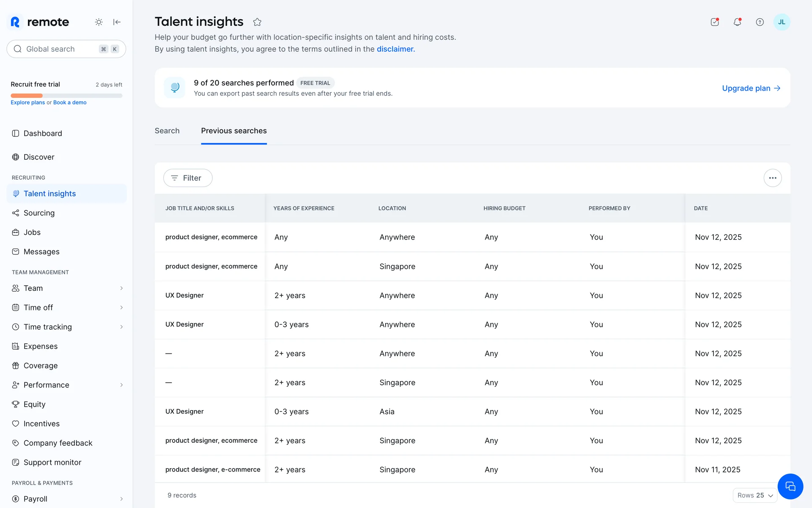
Task: Open the notifications bell icon
Action: point(737,22)
